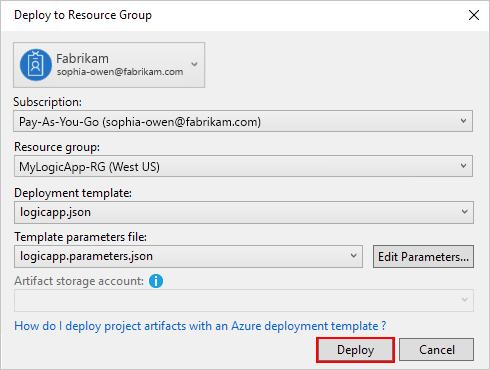Open the Deployment template dropdown
This screenshot has height=370, width=490.
click(244, 212)
